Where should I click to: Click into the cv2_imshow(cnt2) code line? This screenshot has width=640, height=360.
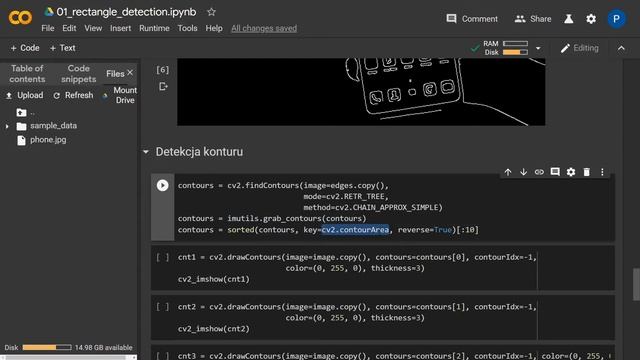213,329
